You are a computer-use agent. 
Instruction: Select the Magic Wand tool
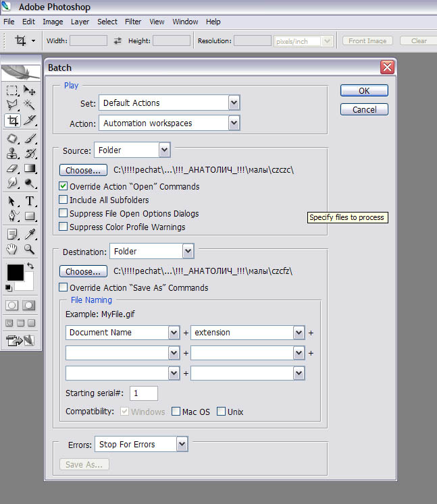[30, 105]
